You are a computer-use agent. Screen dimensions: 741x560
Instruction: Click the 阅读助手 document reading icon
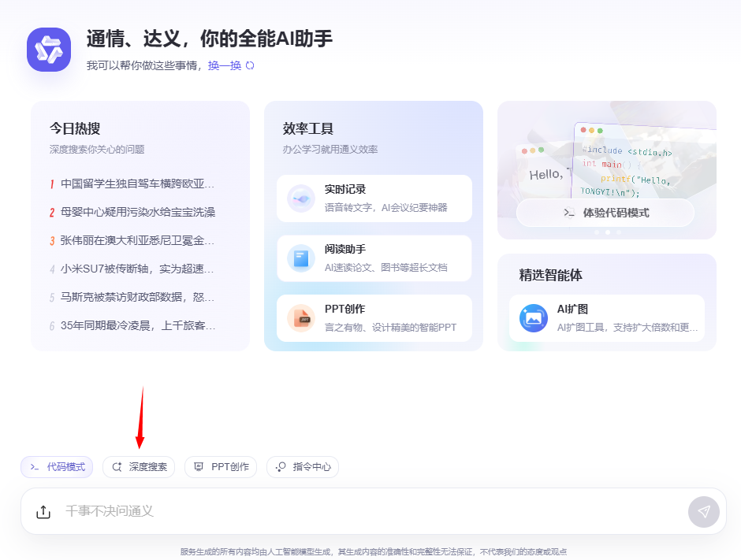click(302, 258)
